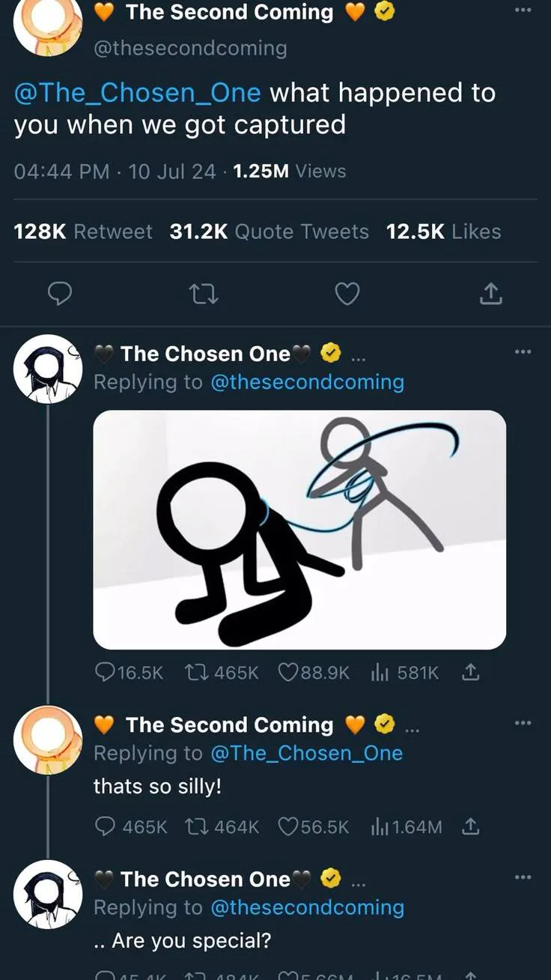The height and width of the screenshot is (980, 551).
Task: View the 128K Retweet list
Action: pos(83,232)
